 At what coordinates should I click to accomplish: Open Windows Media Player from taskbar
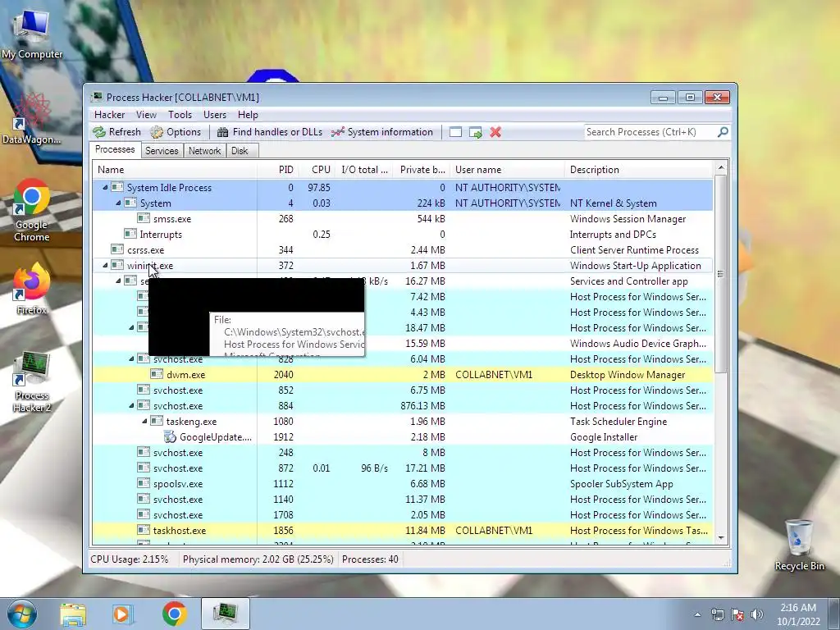coord(123,614)
